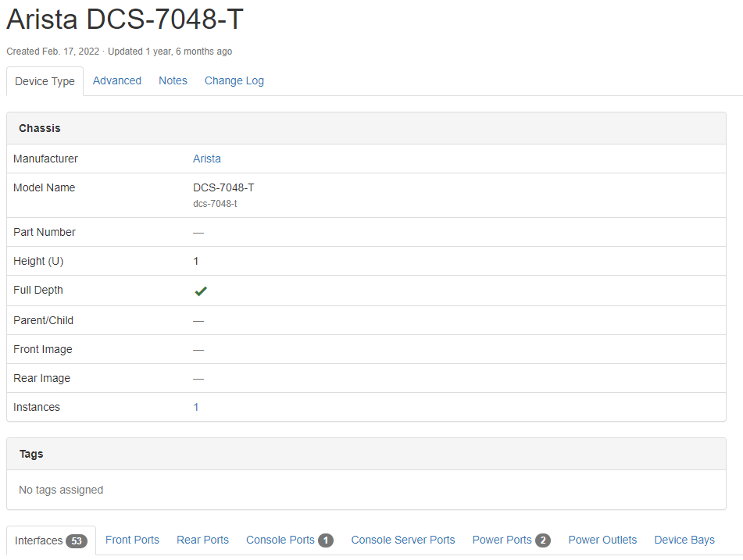The width and height of the screenshot is (743, 560).
Task: Go to the Console Server Ports tab
Action: (x=403, y=540)
